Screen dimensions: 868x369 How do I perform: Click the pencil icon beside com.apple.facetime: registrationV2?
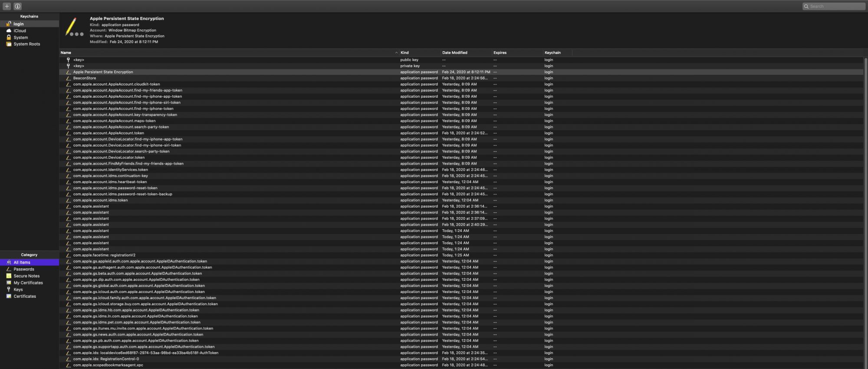tap(68, 255)
